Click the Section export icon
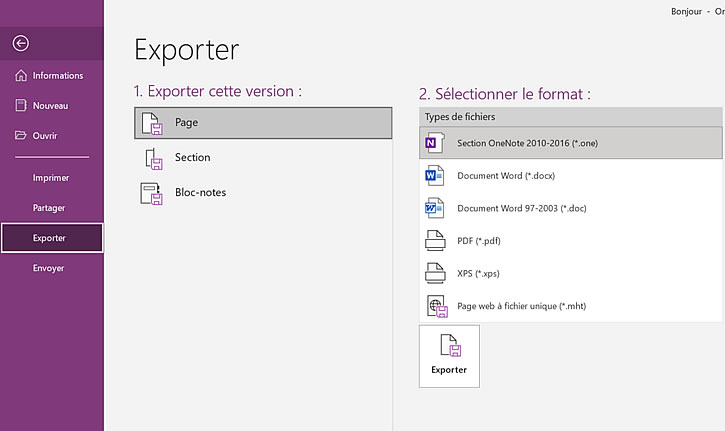Viewport: 725px width, 431px height. 152,158
